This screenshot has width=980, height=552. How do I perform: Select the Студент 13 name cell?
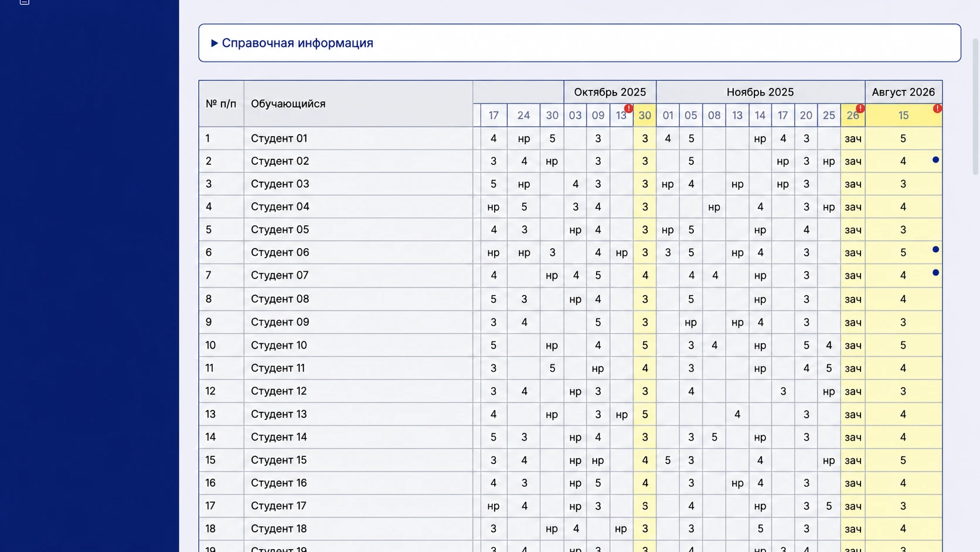tap(358, 414)
